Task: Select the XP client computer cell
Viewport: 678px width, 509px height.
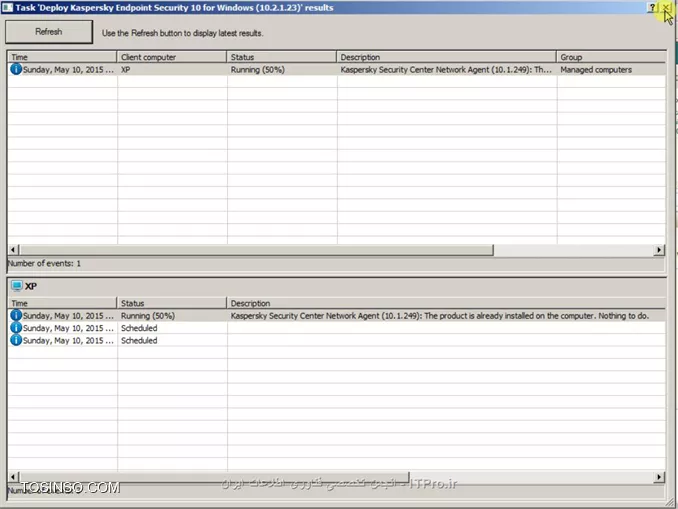Action: tap(172, 70)
